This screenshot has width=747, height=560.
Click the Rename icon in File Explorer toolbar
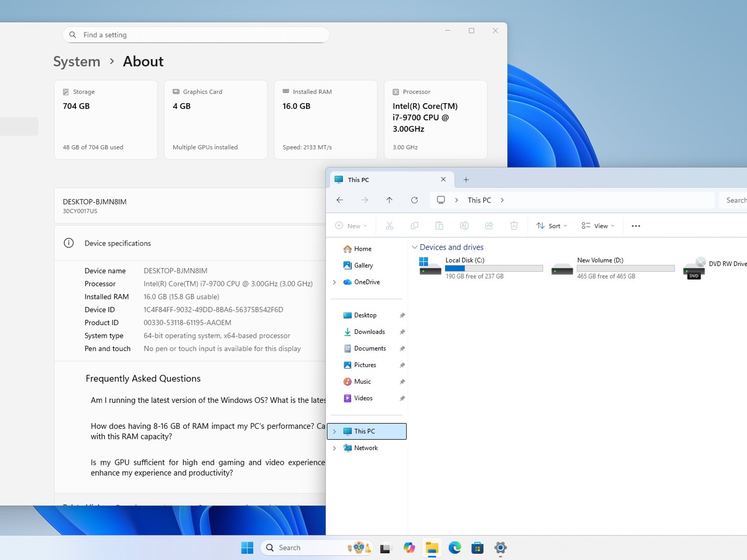(x=464, y=226)
